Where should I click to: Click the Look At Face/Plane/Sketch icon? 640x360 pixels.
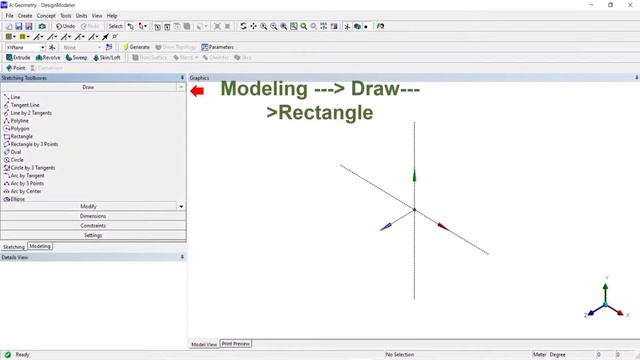coord(380,26)
